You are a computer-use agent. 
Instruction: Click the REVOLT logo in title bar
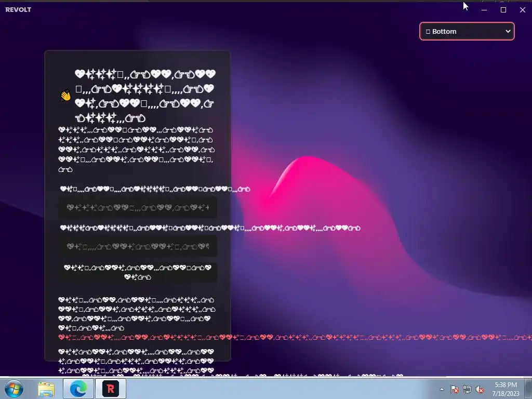pos(18,10)
